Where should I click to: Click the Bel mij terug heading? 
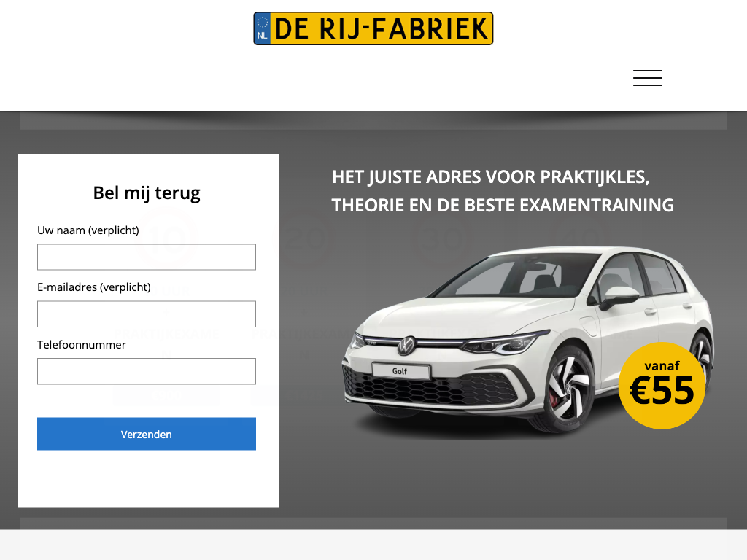tap(147, 192)
